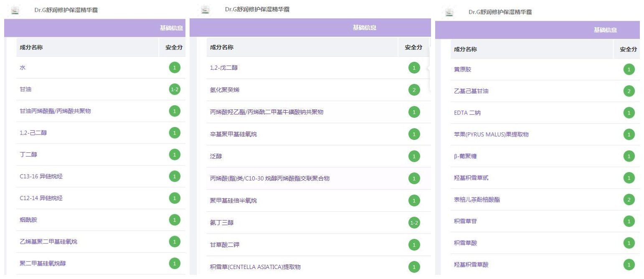
Task: Click the safety score badge beside 甘油
Action: pyautogui.click(x=175, y=89)
